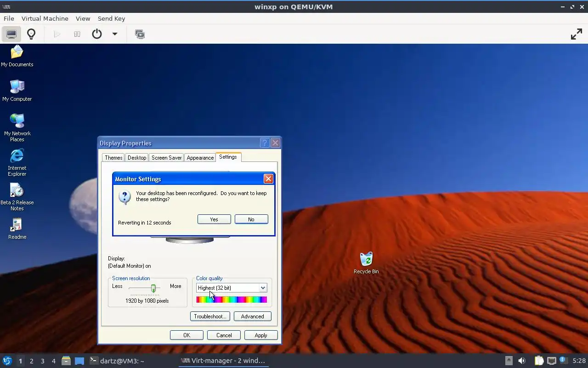Screen dimensions: 588x368
Task: Select the Readme desktop icon
Action: click(x=17, y=229)
